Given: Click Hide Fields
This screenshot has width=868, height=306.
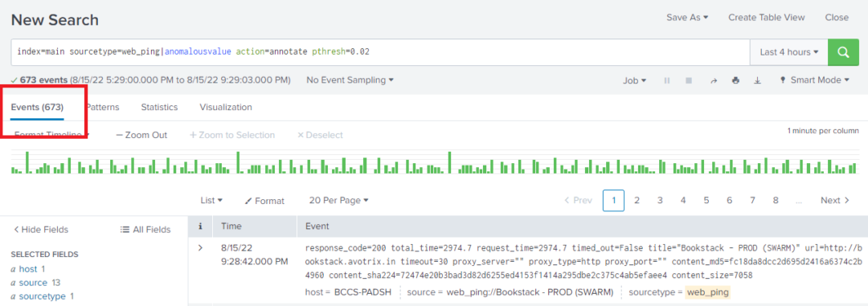Looking at the screenshot, I should (x=40, y=230).
